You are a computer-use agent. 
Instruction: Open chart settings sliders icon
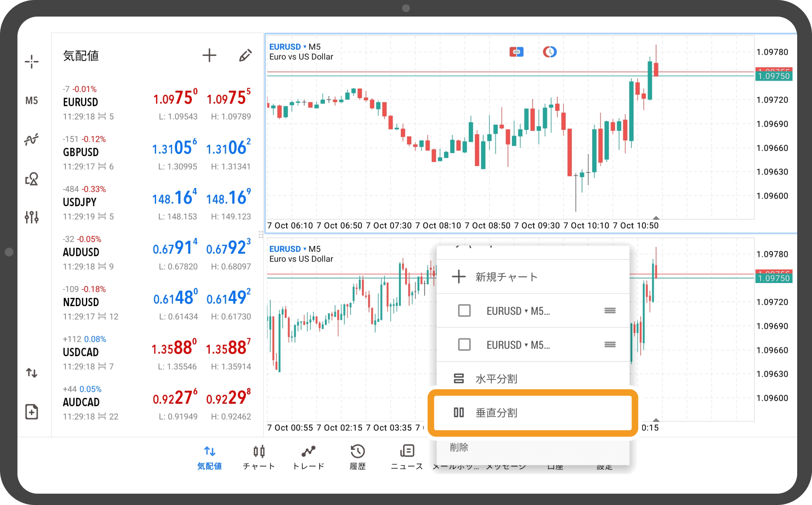[x=31, y=217]
